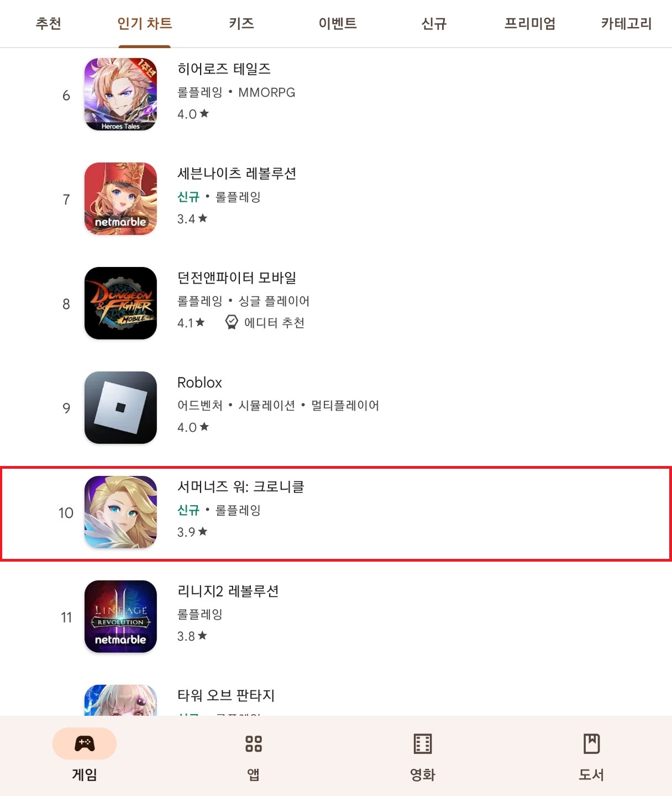
Task: Switch to the 추천 tab
Action: (48, 23)
